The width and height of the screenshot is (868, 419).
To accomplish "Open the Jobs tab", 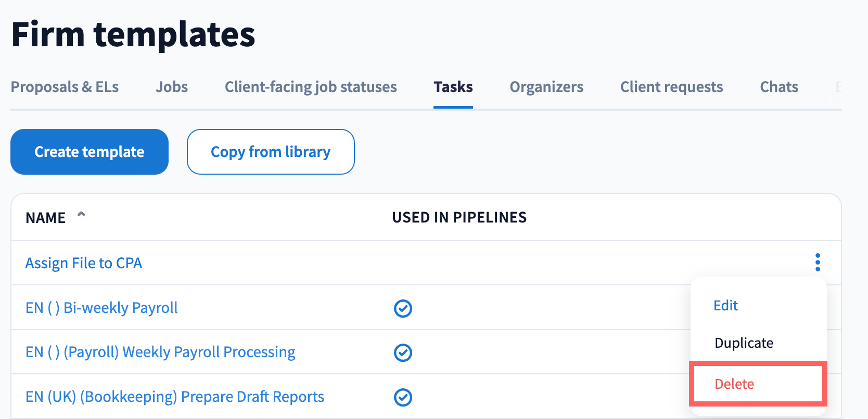I will coord(172,87).
